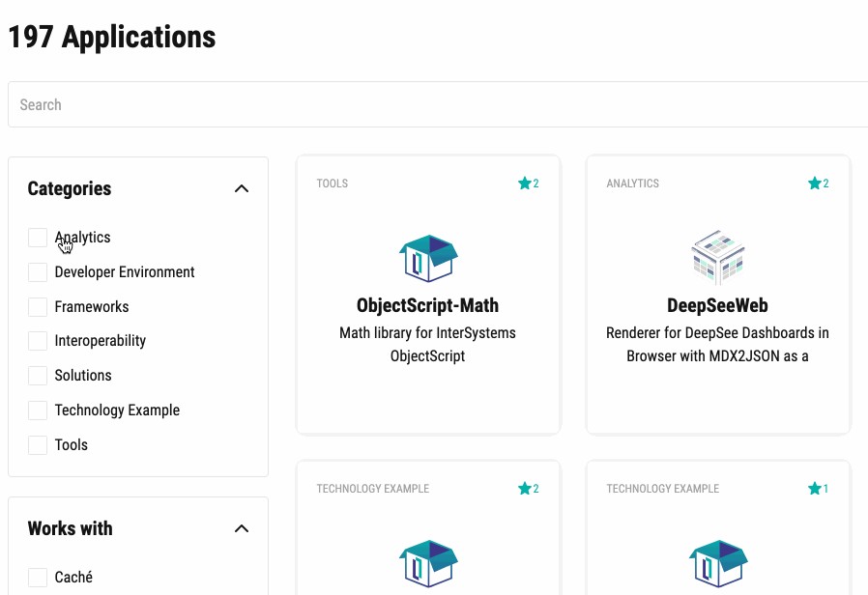Check the Analytics category checkbox
This screenshot has height=595, width=868.
click(x=38, y=238)
